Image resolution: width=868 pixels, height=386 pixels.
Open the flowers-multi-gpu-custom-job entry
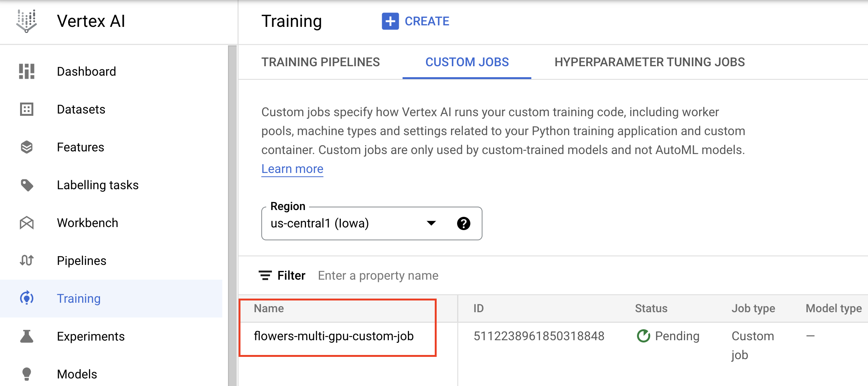pos(334,336)
